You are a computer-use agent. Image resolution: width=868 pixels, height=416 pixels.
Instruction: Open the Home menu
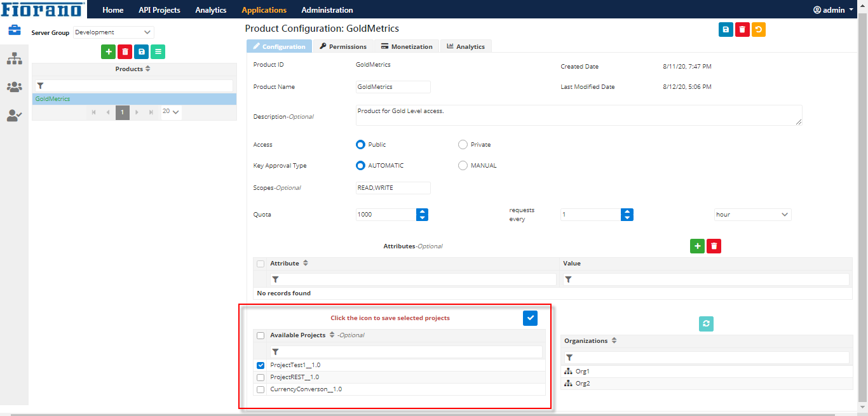point(113,10)
